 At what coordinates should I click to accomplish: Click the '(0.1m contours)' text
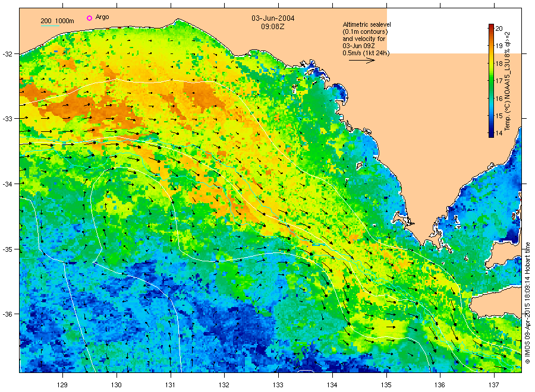[366, 31]
